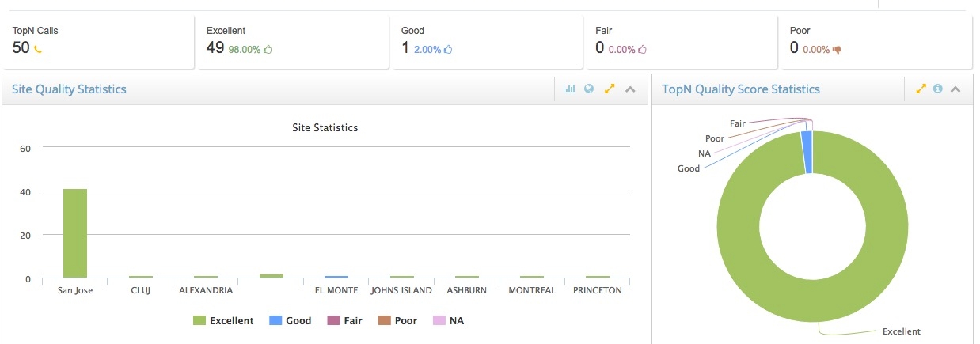
Task: Click the San Jose Excellent bar
Action: coord(75,234)
